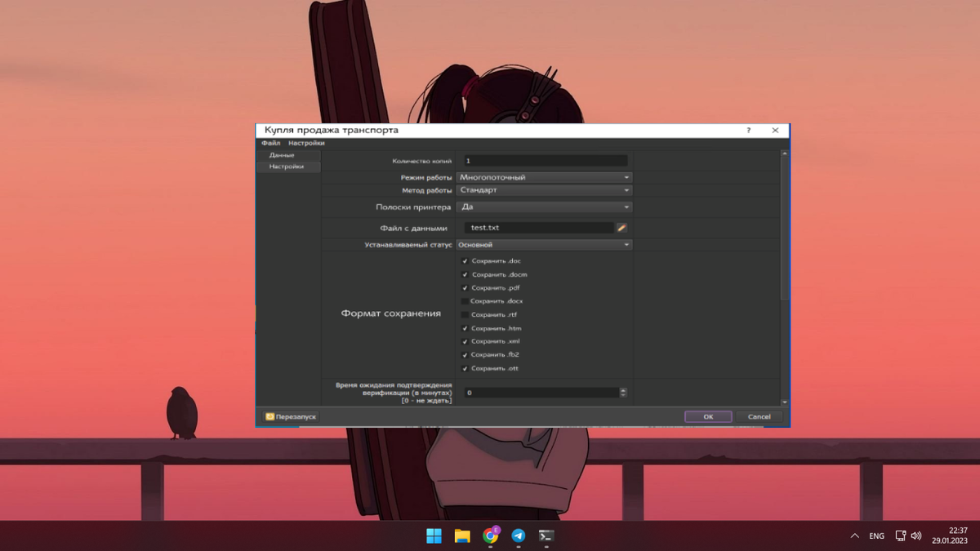The width and height of the screenshot is (980, 551).
Task: Show hidden system tray icons
Action: 855,536
